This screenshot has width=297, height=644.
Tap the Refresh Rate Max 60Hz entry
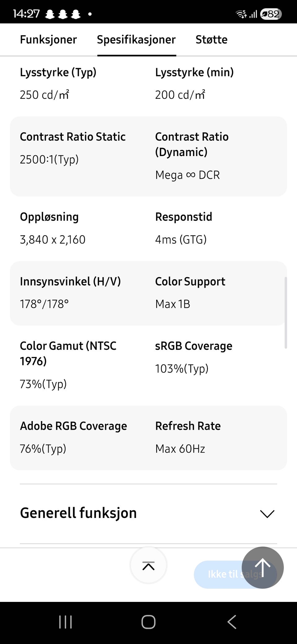pos(180,449)
